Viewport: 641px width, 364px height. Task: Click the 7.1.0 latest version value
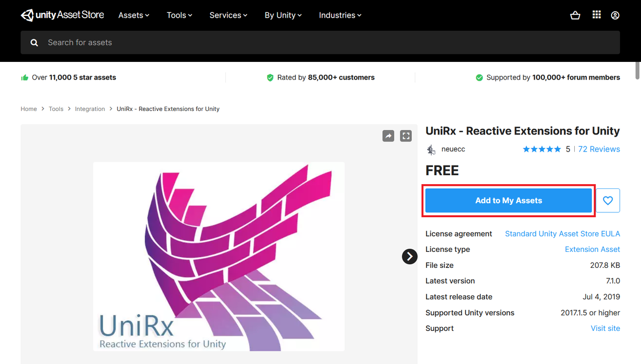[613, 281]
